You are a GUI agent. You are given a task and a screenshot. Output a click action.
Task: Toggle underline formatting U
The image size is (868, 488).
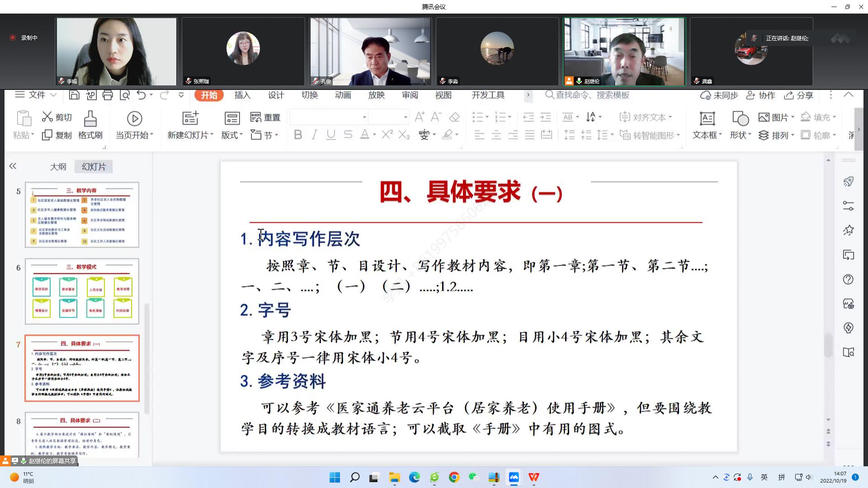pyautogui.click(x=331, y=135)
